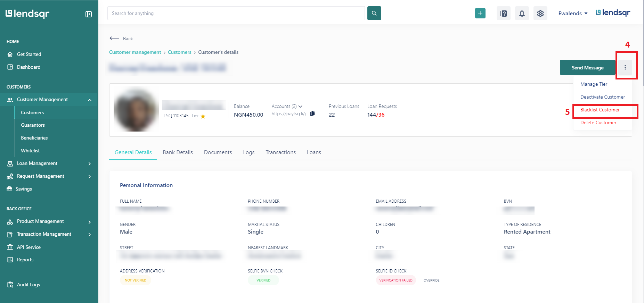Expand the Transaction Management section
This screenshot has width=644, height=303.
(x=90, y=235)
